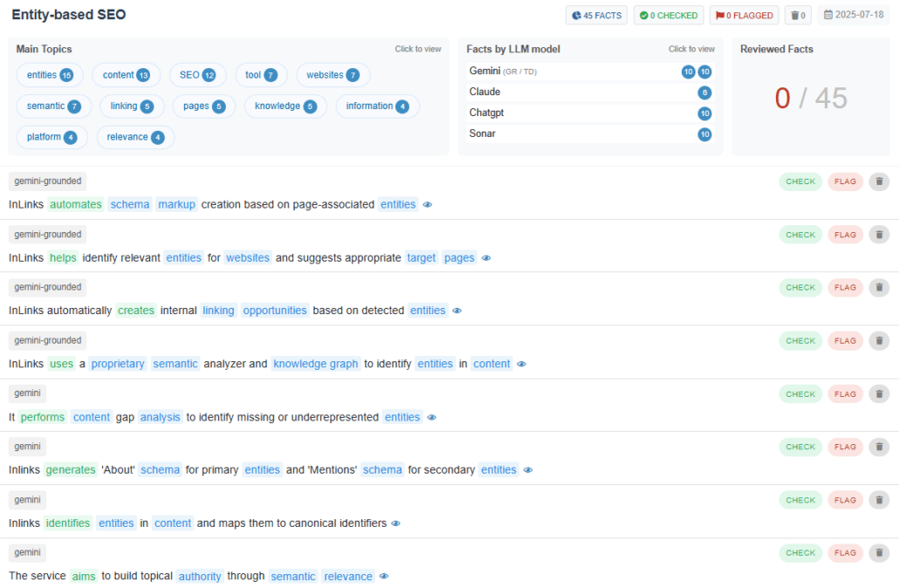Screen dimensions: 899x588
Task: Open Gemini row in Facts by LLM model
Action: (590, 72)
